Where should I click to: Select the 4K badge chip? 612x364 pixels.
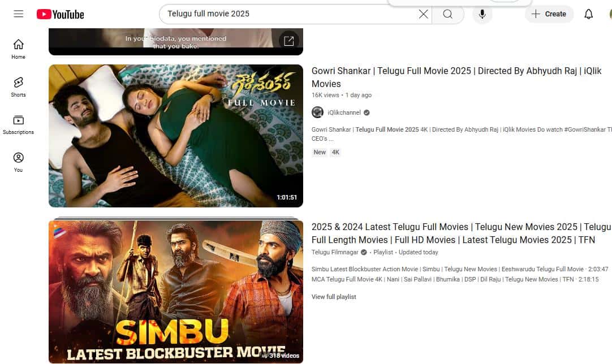point(335,152)
